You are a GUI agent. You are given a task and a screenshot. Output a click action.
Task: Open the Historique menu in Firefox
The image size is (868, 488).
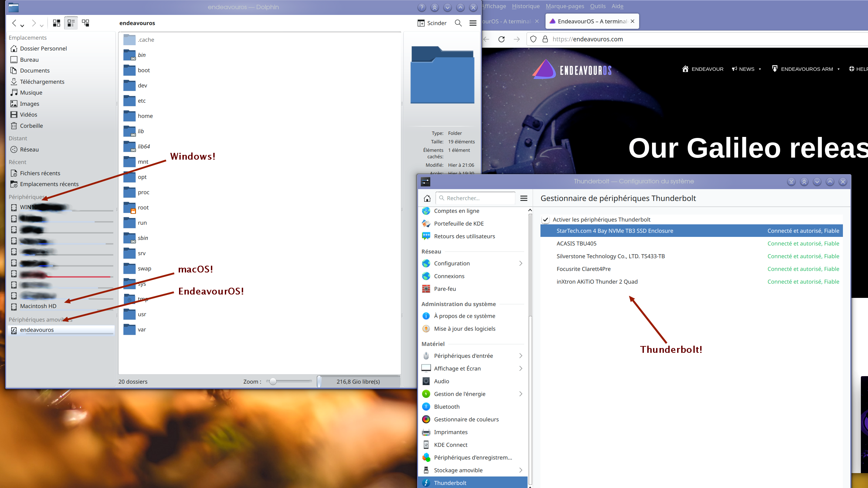pyautogui.click(x=526, y=6)
